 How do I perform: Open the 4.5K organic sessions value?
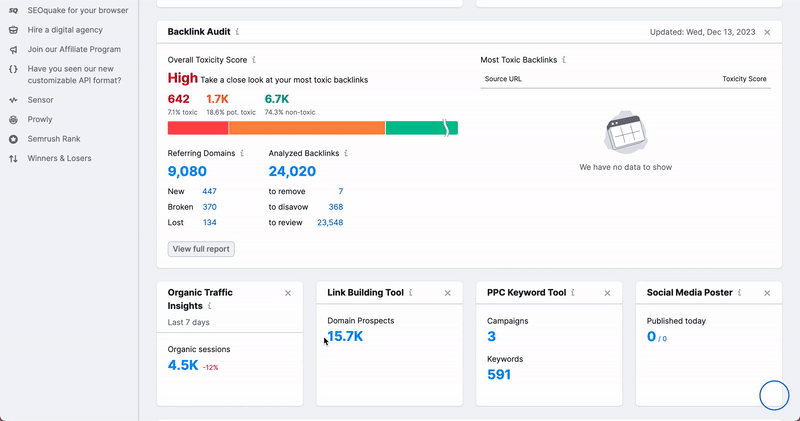coord(183,365)
